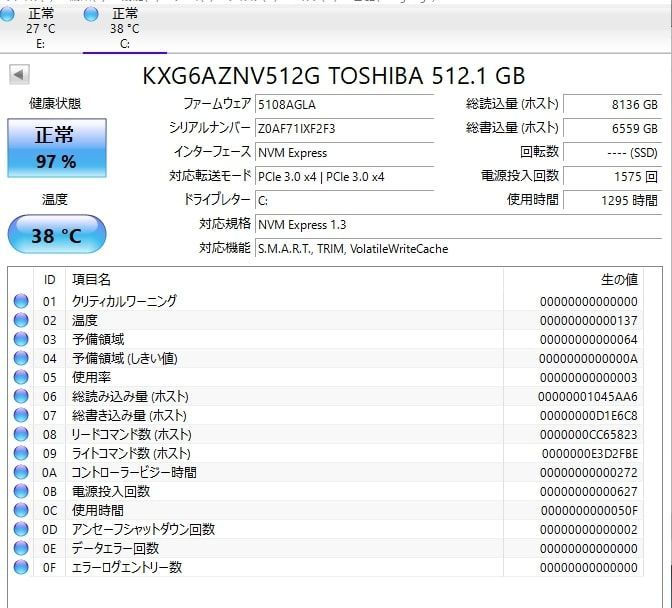Select the 使用率 attribute row
Screen dimensions: 672x608
pyautogui.click(x=326, y=377)
